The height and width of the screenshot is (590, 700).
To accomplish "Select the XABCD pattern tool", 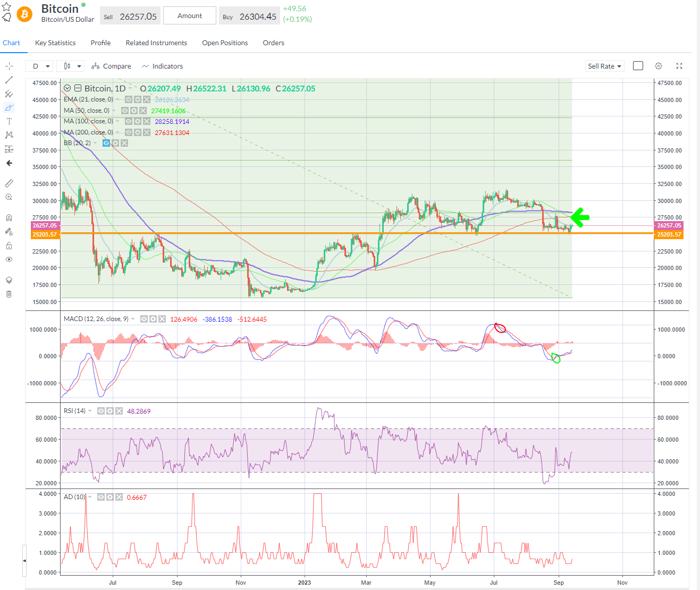I will (x=9, y=135).
